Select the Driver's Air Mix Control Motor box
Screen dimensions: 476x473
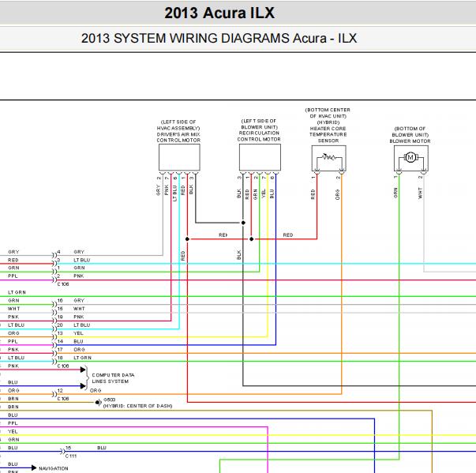pyautogui.click(x=179, y=157)
